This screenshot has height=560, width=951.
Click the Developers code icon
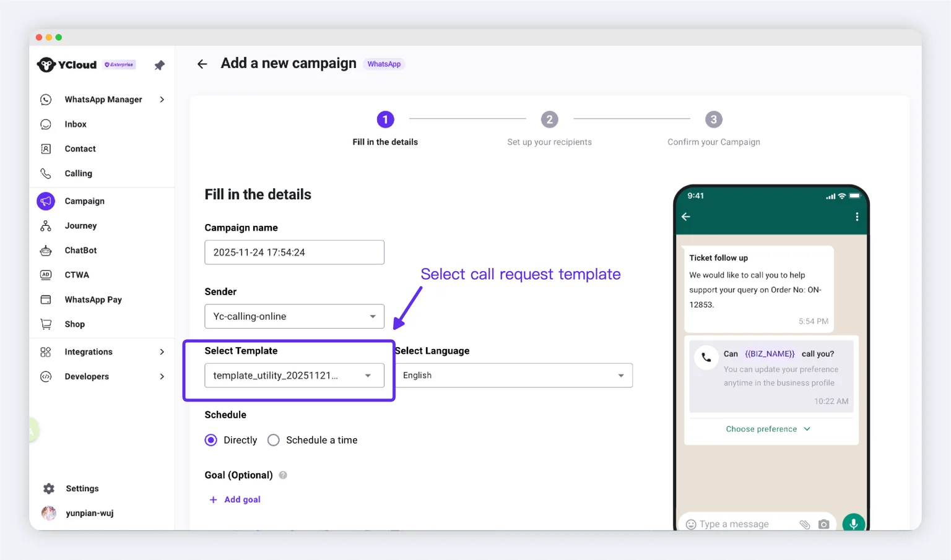46,377
